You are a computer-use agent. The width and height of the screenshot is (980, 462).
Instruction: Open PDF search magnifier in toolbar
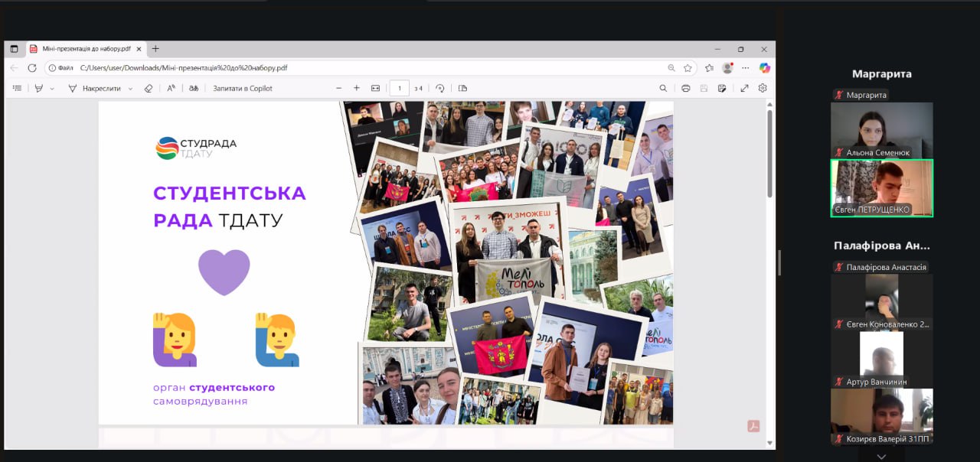(x=663, y=89)
